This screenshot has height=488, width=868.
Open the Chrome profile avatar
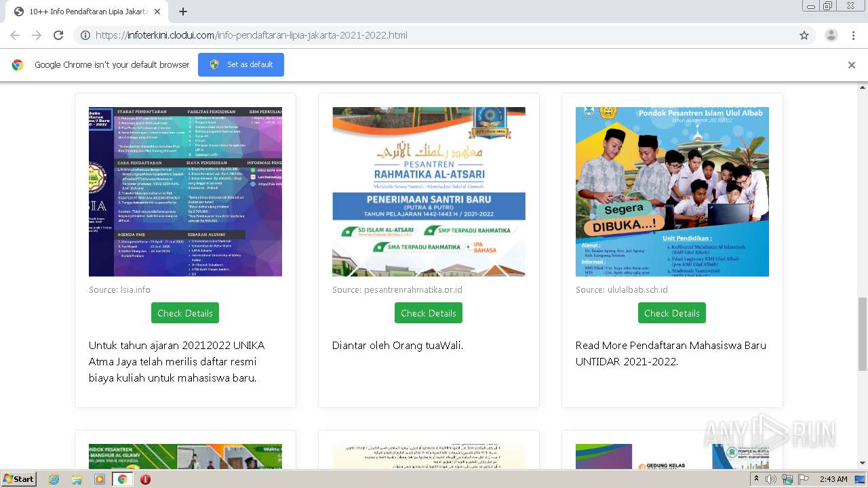831,35
